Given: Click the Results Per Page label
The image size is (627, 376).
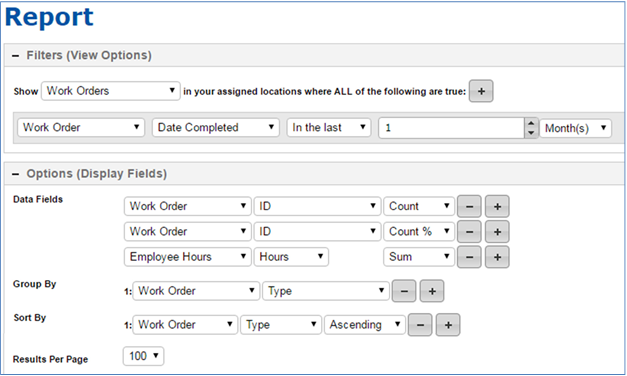Looking at the screenshot, I should pos(50,359).
